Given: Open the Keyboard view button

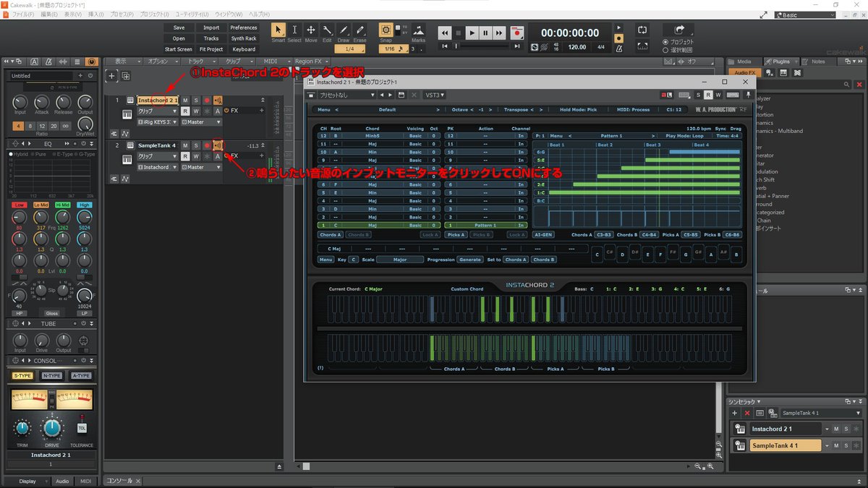Looking at the screenshot, I should click(x=244, y=49).
